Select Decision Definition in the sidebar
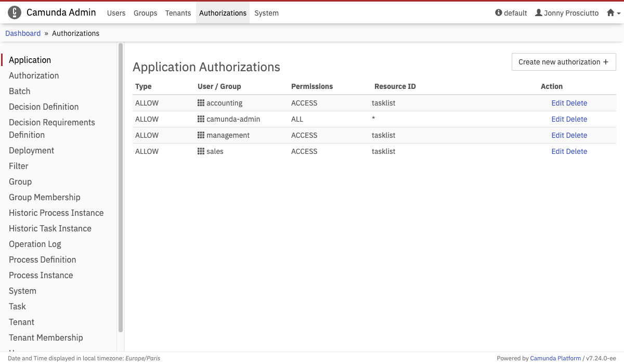Image resolution: width=624 pixels, height=364 pixels. [x=44, y=107]
